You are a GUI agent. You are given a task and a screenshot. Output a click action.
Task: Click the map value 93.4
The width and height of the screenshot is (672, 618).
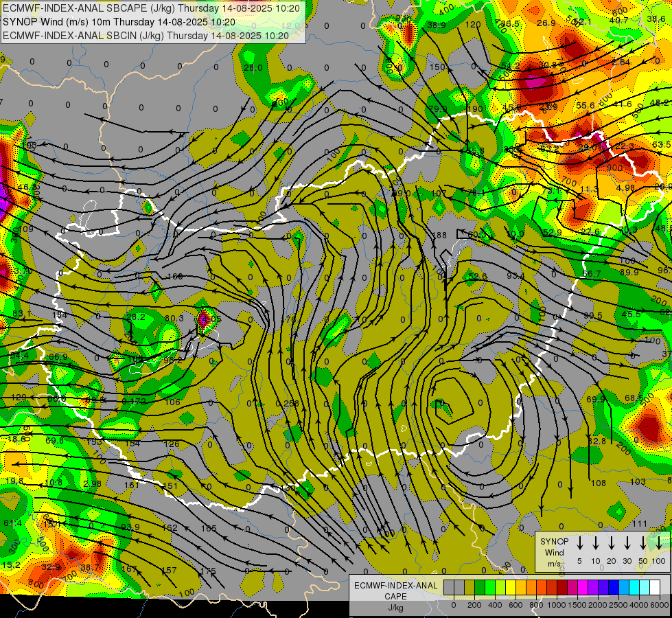tap(515, 276)
